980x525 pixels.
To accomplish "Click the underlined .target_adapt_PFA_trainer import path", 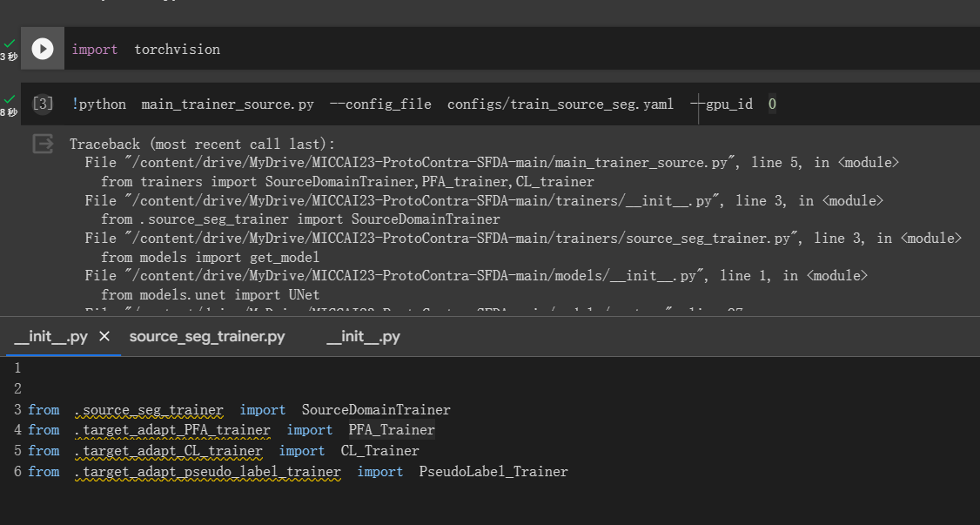I will [x=171, y=429].
